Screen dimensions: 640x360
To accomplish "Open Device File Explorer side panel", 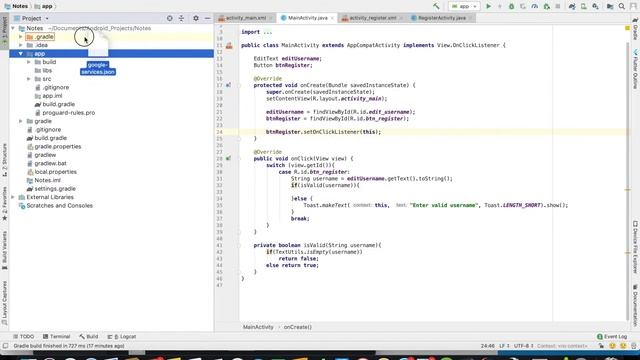I will click(635, 247).
